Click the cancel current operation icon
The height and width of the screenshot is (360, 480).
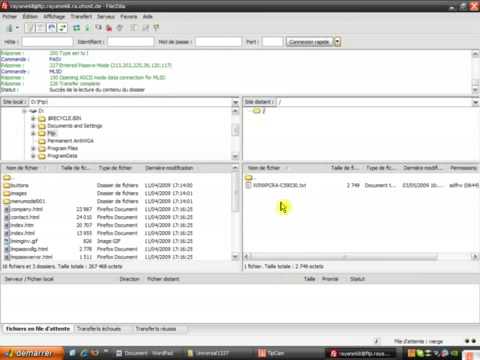coord(98,28)
